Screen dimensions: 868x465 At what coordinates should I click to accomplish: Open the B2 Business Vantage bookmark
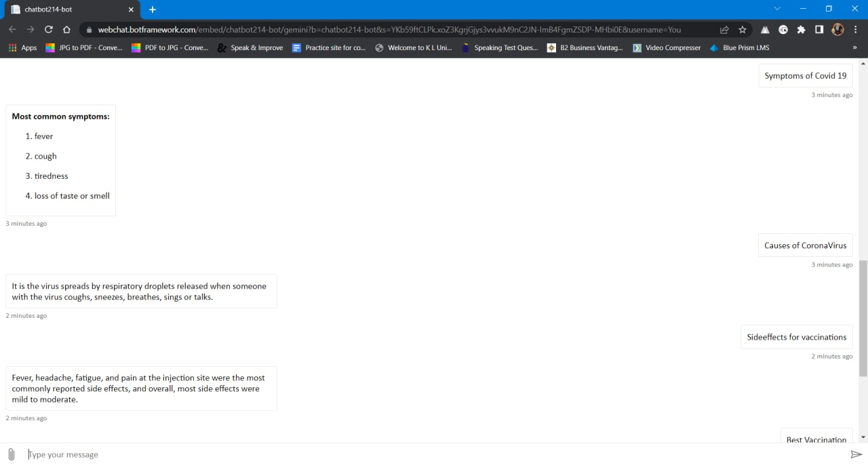coord(585,47)
